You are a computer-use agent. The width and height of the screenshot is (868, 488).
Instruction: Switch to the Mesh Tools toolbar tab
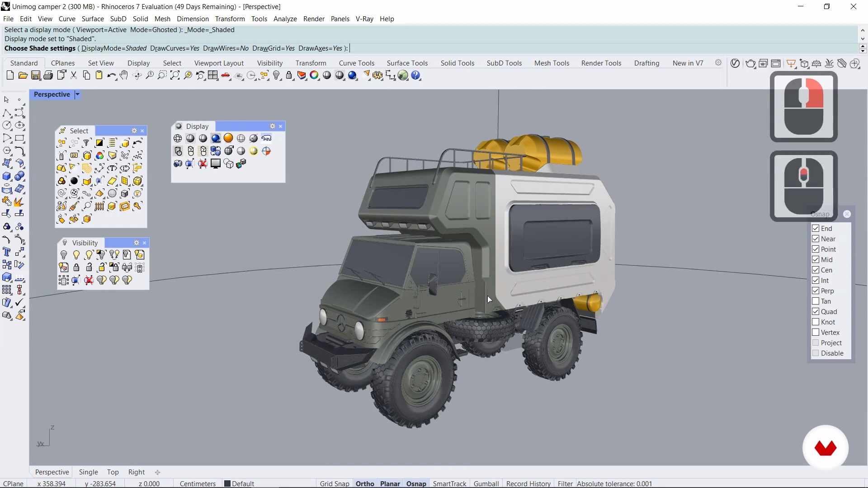(552, 63)
